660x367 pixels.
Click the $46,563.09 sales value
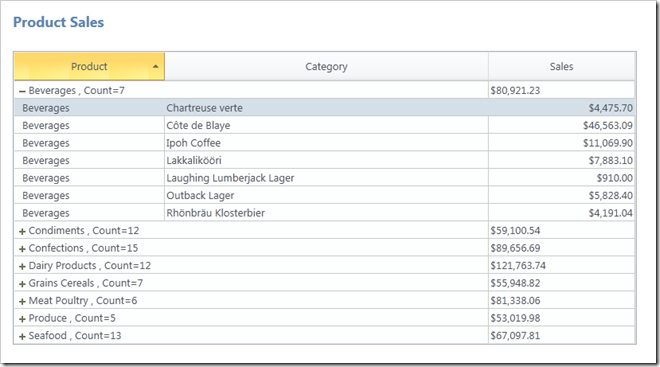click(x=607, y=125)
